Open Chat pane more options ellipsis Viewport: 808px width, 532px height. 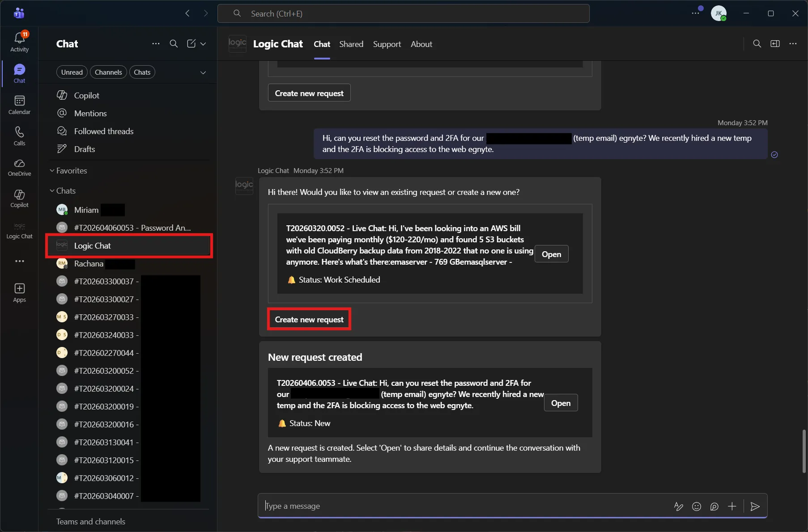(x=156, y=44)
